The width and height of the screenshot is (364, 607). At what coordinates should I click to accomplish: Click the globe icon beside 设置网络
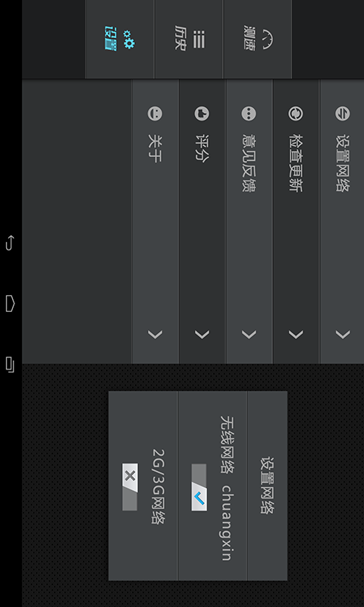pyautogui.click(x=342, y=113)
